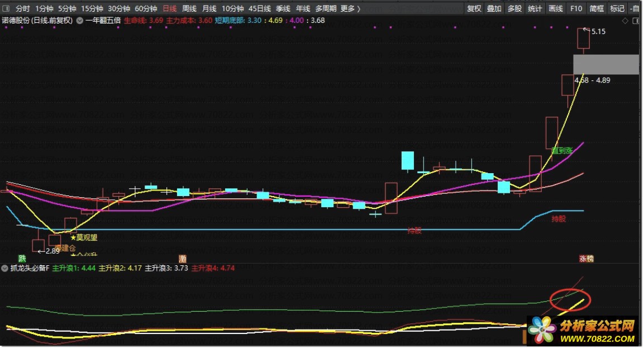Click the 持股 label on the flat line

414,231
